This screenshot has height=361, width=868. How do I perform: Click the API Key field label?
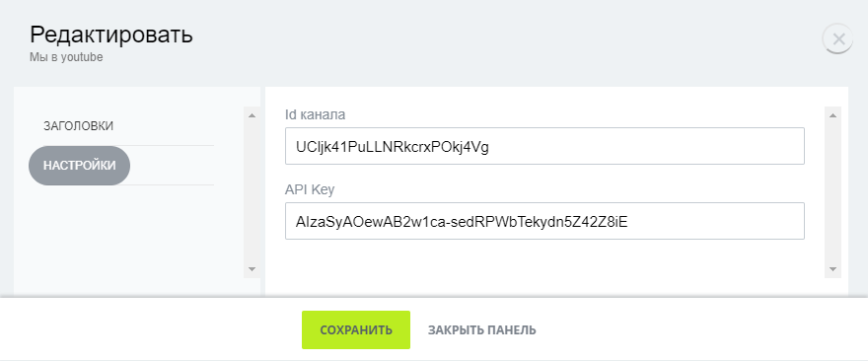[310, 190]
